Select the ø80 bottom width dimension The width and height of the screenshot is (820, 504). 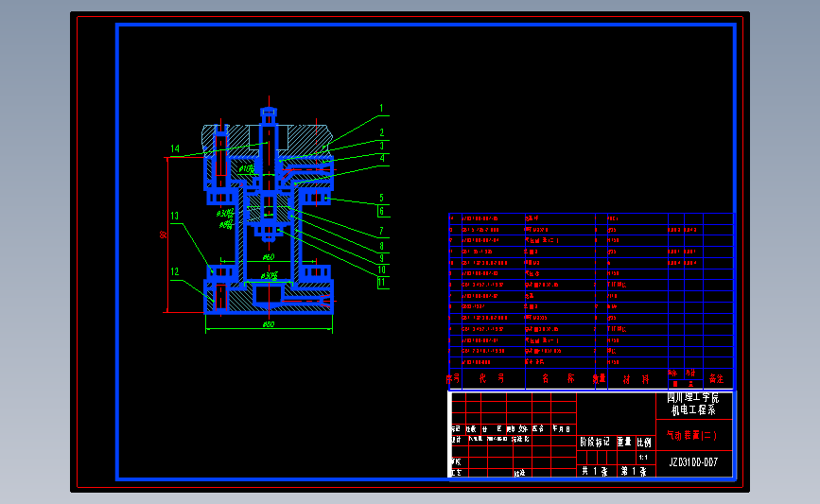(269, 324)
